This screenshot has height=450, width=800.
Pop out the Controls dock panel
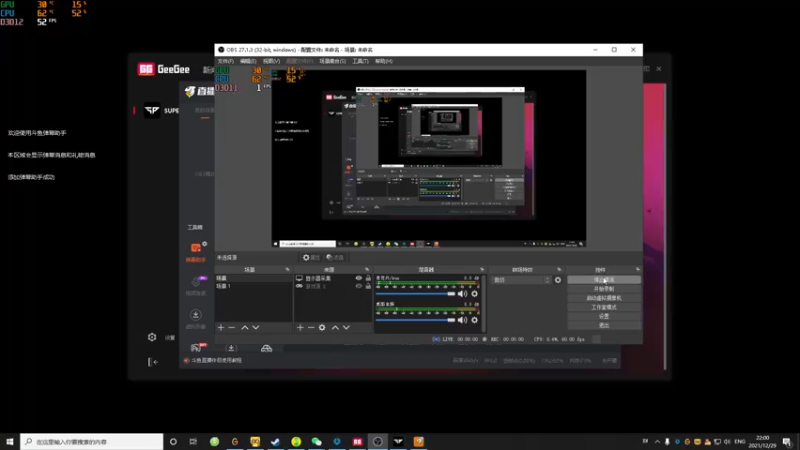pyautogui.click(x=638, y=269)
